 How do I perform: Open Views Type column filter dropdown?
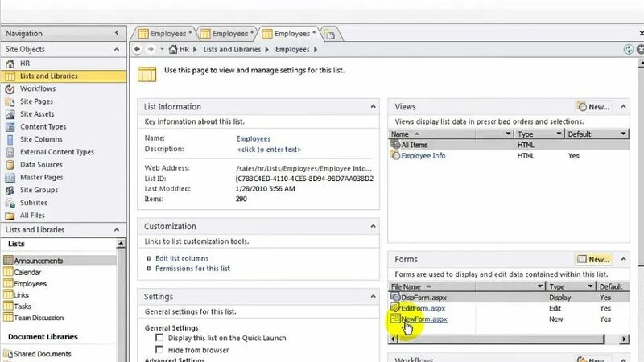click(559, 134)
